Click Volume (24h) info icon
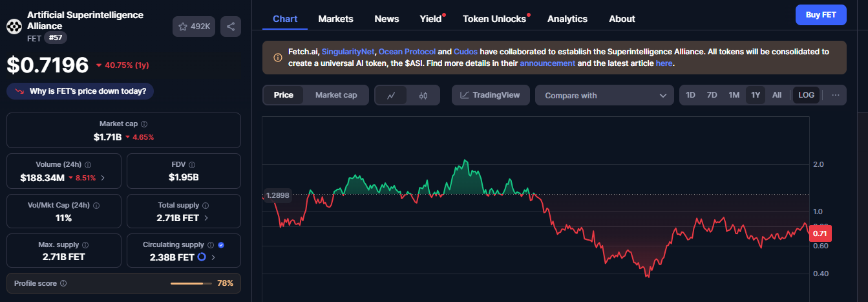868x302 pixels. 88,165
